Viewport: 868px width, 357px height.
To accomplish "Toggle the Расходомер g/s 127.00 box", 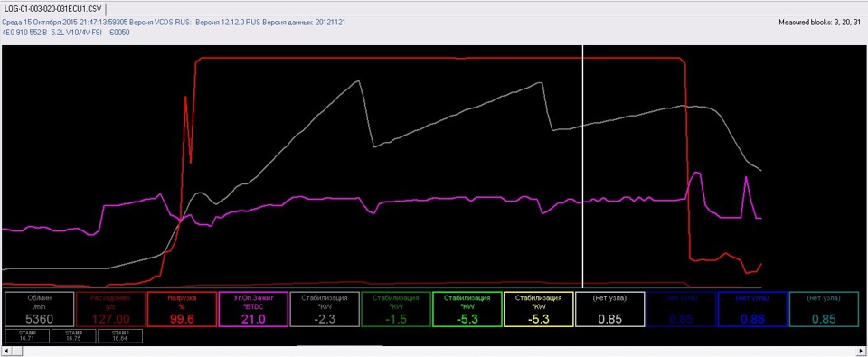I will pyautogui.click(x=110, y=309).
